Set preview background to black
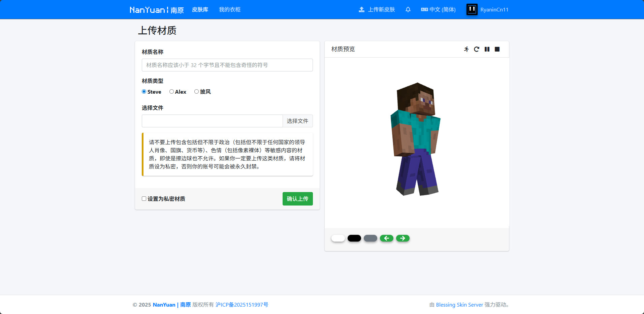 (x=354, y=238)
